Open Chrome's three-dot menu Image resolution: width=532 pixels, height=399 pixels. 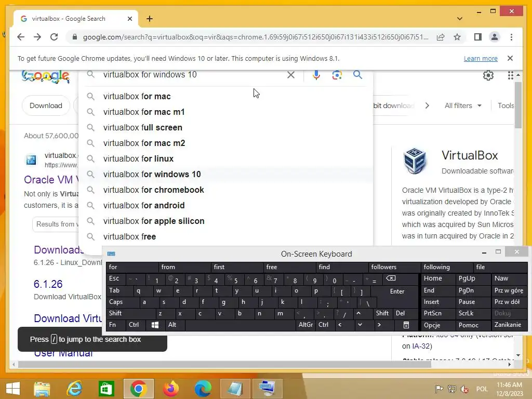pos(511,37)
